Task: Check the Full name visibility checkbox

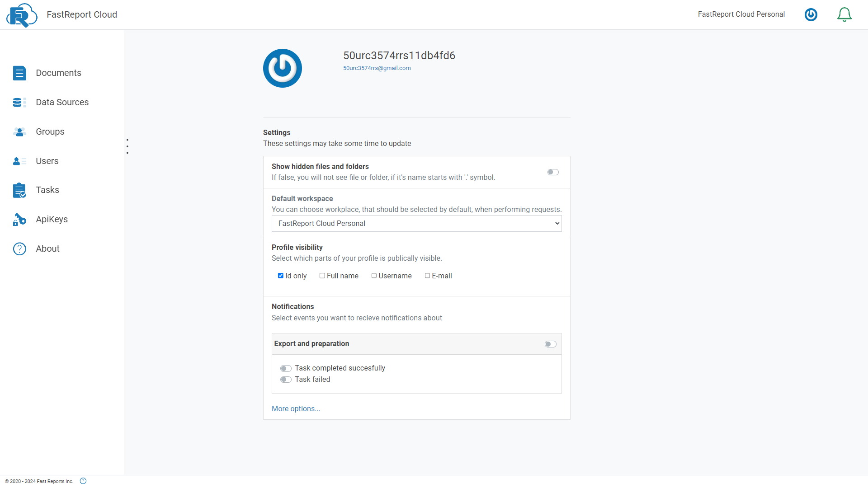Action: [322, 276]
